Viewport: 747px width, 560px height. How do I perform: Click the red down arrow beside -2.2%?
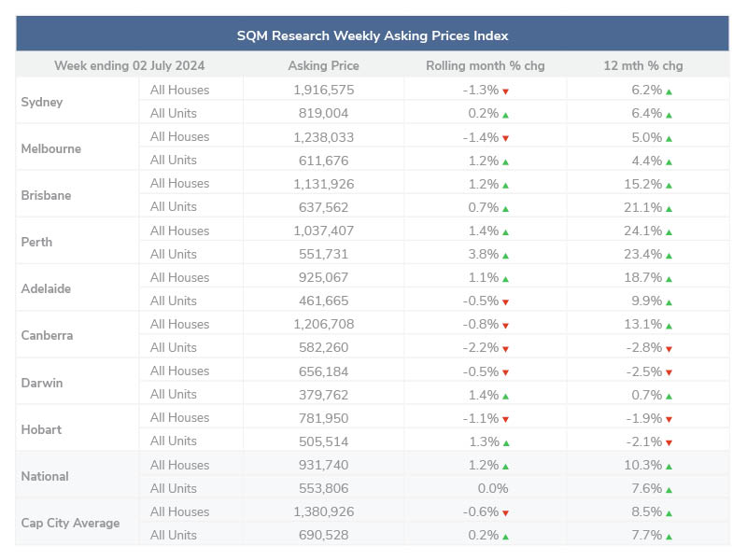505,349
